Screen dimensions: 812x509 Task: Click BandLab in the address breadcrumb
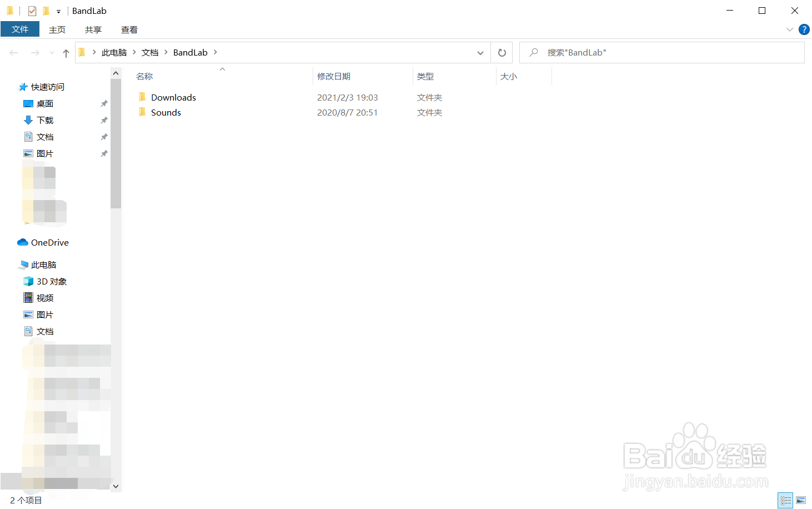tap(191, 52)
